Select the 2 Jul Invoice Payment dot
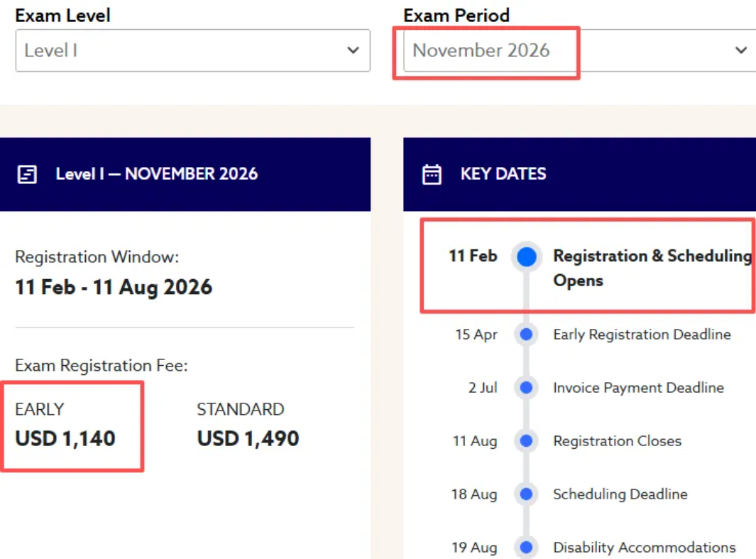Viewport: 756px width, 559px height. click(526, 388)
